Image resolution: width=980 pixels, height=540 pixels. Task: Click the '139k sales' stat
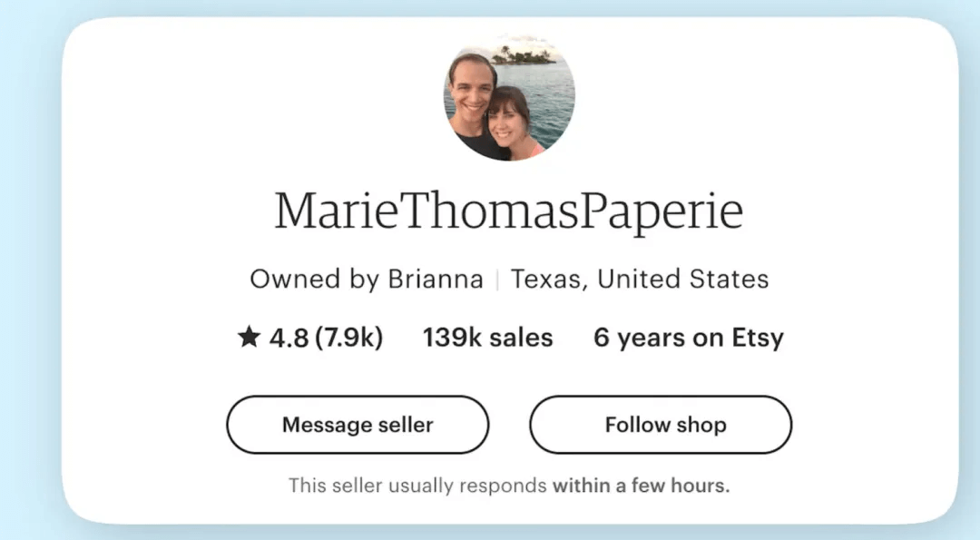487,339
